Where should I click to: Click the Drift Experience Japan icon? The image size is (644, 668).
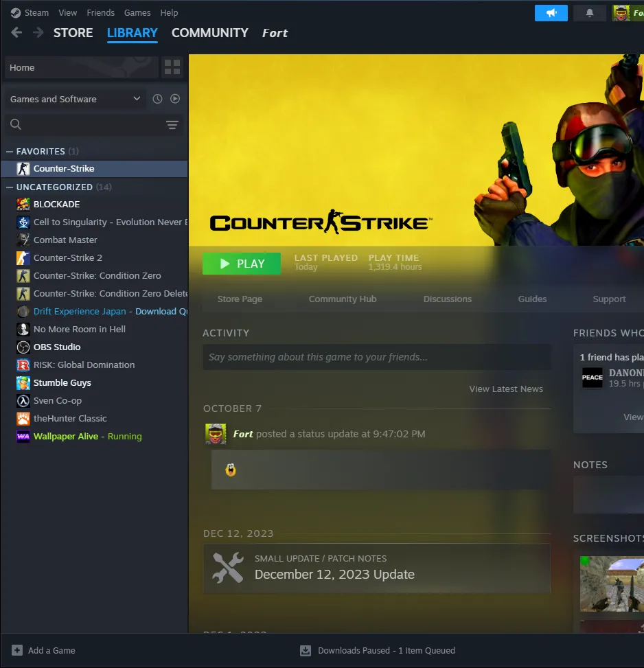(23, 312)
